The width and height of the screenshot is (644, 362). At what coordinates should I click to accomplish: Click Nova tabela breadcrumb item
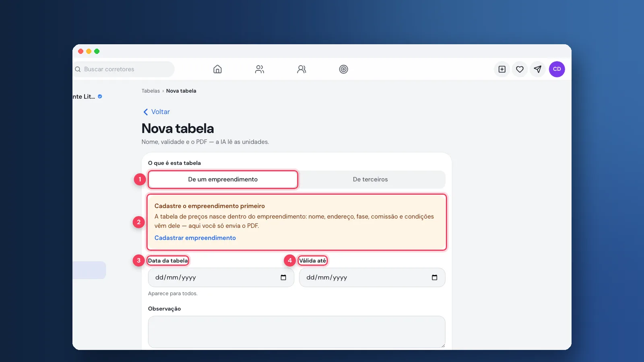point(181,91)
